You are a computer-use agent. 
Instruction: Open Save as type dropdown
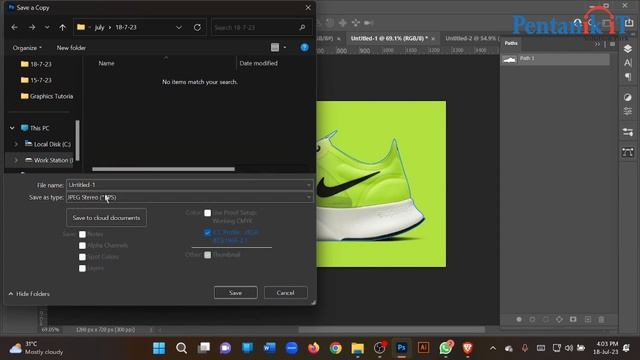point(190,197)
